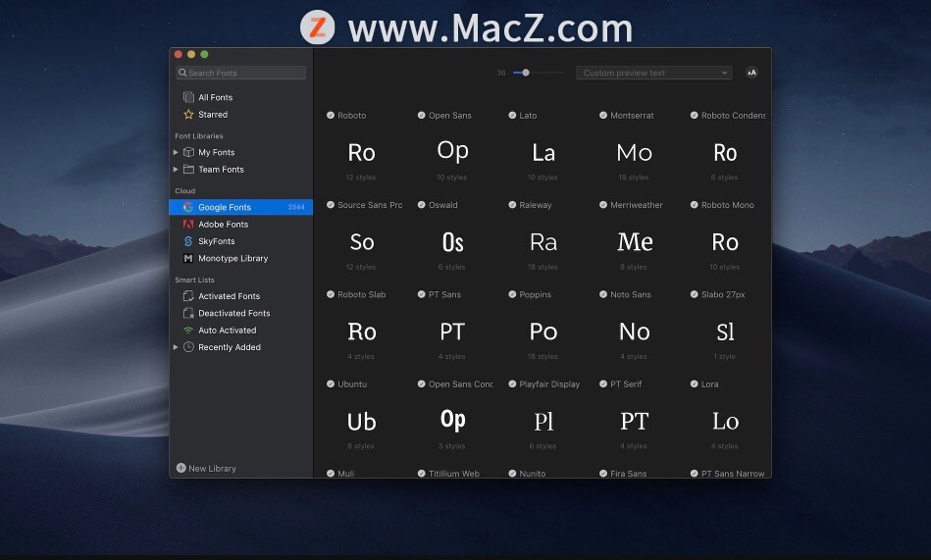The width and height of the screenshot is (931, 560).
Task: Select the All Fonts icon in sidebar
Action: [x=188, y=97]
